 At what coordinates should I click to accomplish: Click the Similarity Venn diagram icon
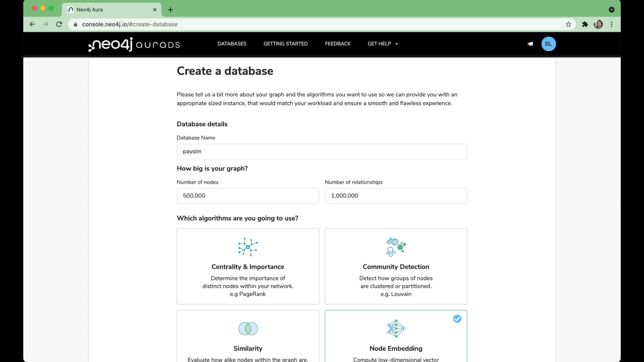pos(248,329)
